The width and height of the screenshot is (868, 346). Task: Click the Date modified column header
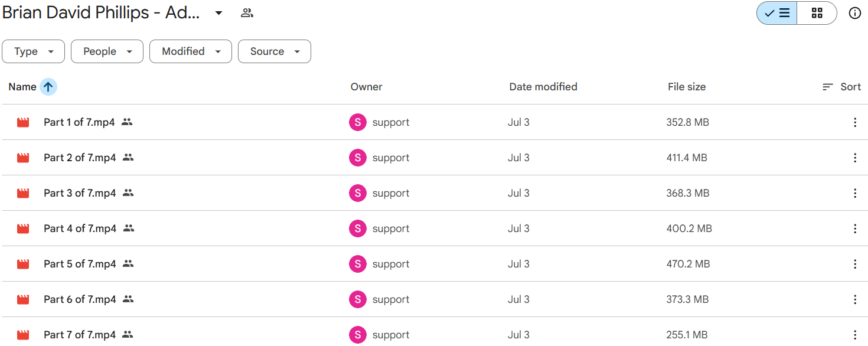click(x=543, y=87)
